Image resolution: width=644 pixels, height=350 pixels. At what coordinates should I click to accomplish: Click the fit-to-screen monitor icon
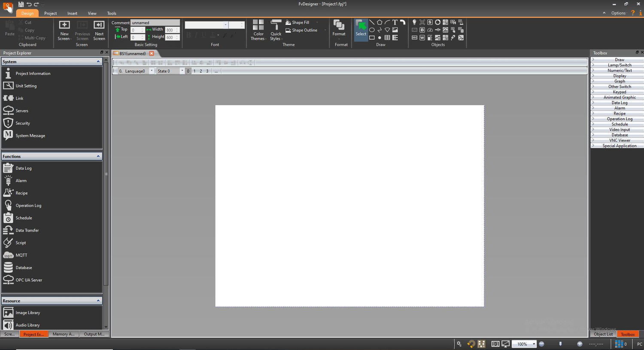506,344
